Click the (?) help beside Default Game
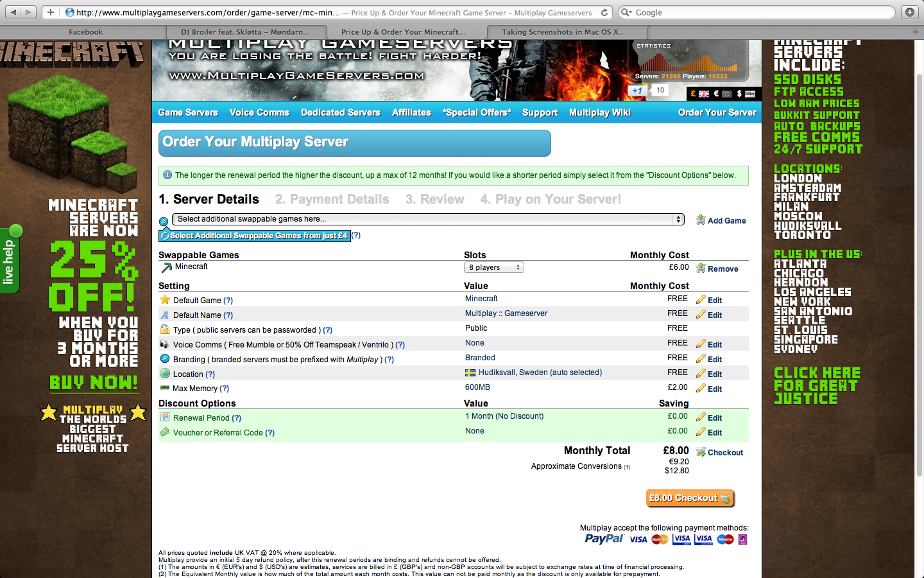This screenshot has height=578, width=924. pyautogui.click(x=228, y=301)
